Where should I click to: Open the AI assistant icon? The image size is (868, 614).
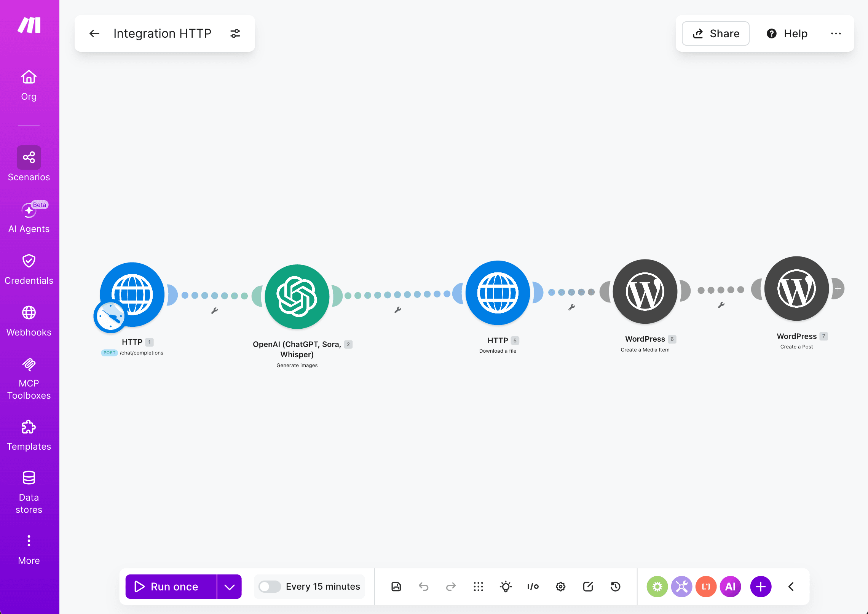(x=730, y=587)
